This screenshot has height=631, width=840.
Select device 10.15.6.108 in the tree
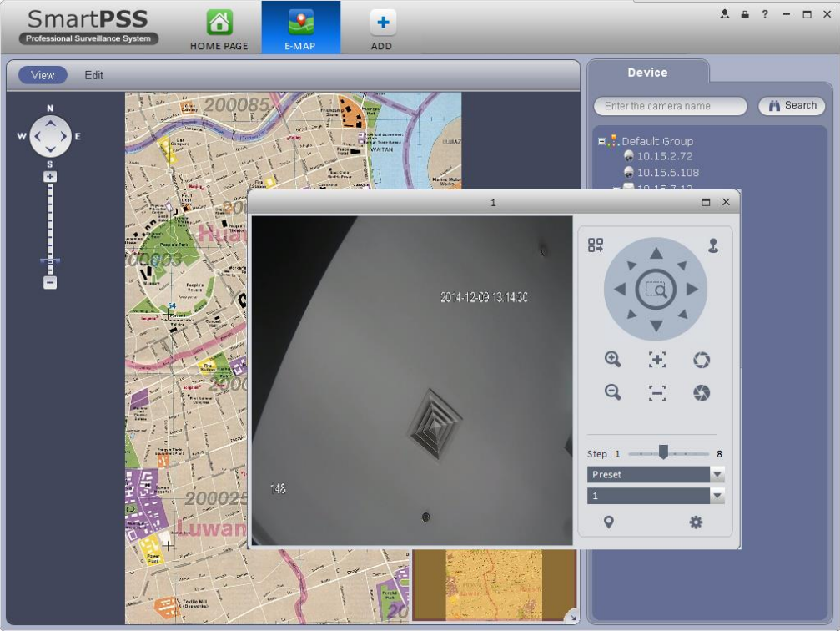[x=667, y=173]
